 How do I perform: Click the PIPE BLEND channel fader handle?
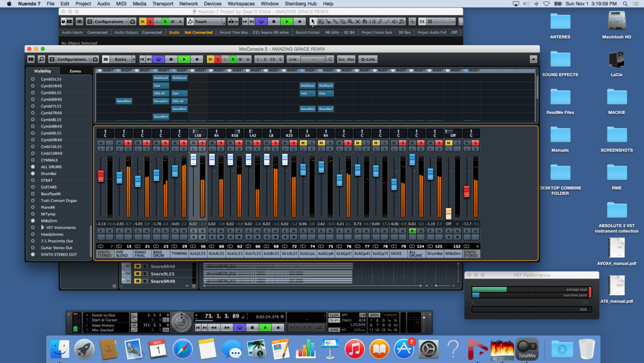(119, 178)
